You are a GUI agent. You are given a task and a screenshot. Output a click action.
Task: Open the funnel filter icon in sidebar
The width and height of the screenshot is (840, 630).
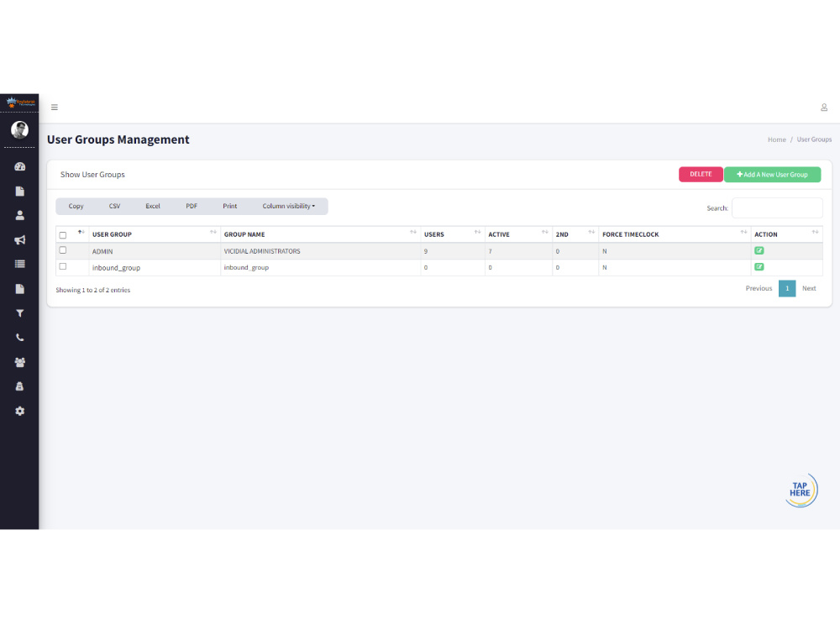click(20, 313)
